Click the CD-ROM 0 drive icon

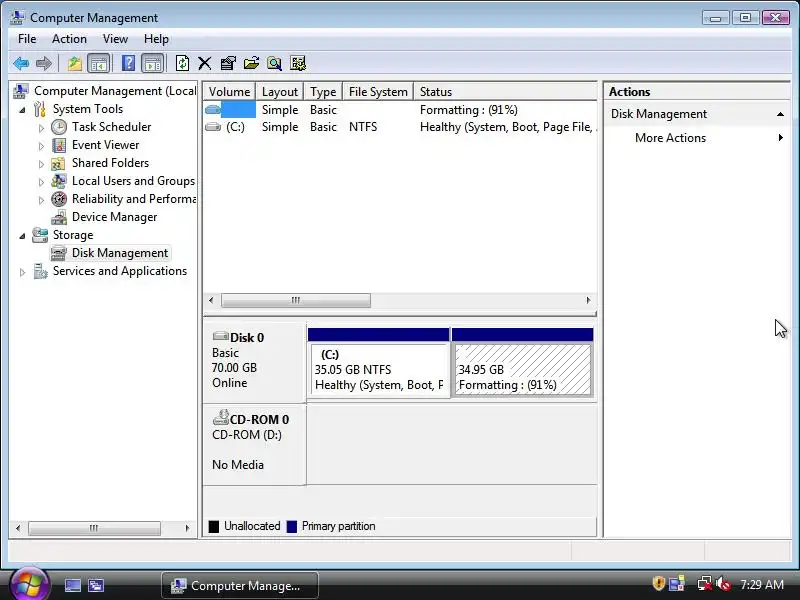[220, 418]
